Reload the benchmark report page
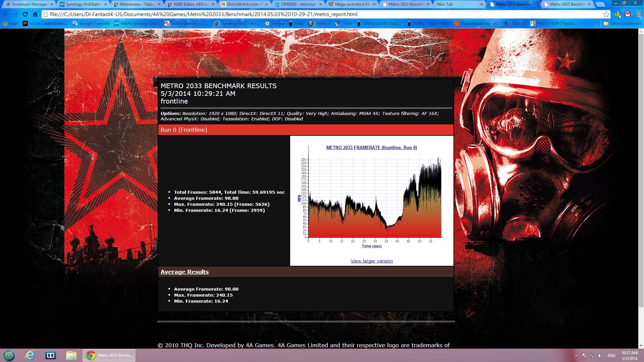Viewport: 644px width, 362px height. pyautogui.click(x=25, y=14)
